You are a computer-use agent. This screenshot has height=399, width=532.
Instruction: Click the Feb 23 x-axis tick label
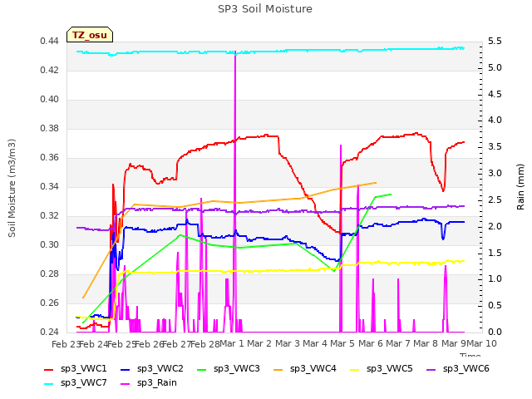tap(66, 344)
